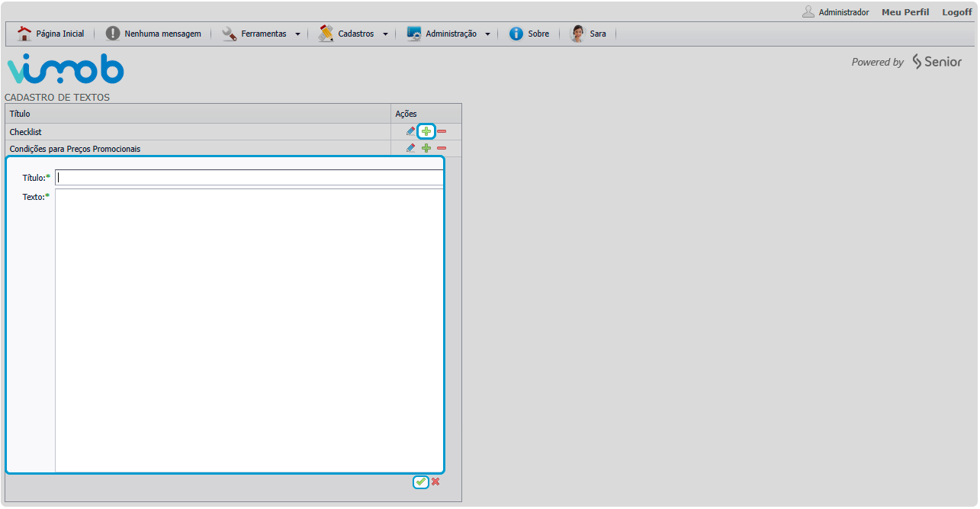
Task: Click the Powered by Senior logo
Action: tap(907, 62)
